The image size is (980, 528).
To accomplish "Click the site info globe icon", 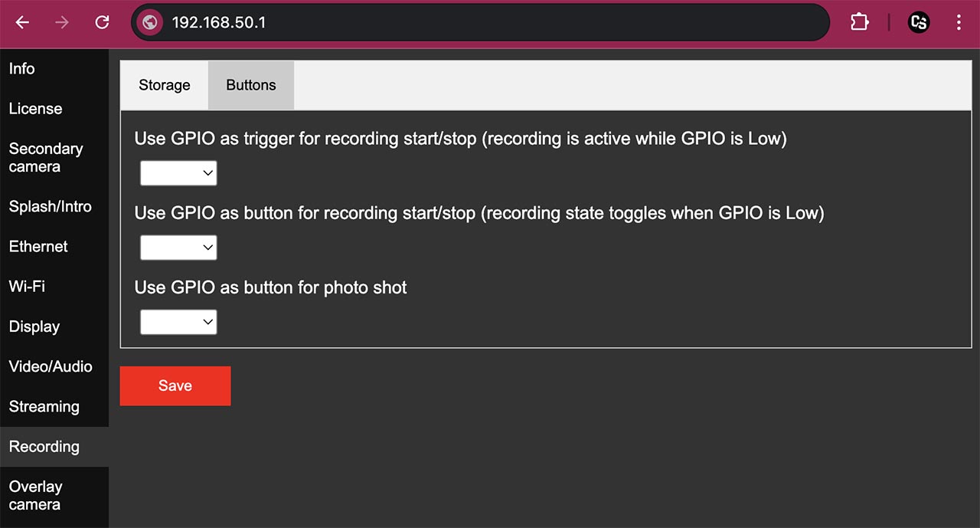I will pyautogui.click(x=150, y=22).
